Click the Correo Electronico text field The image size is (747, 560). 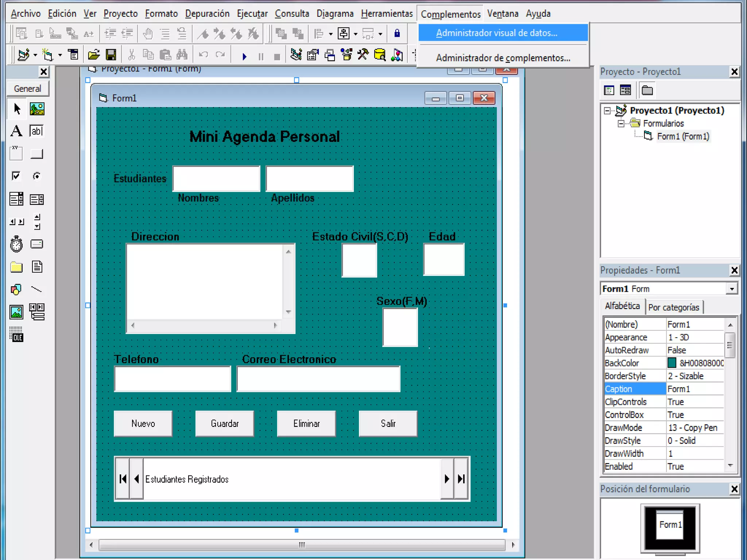point(318,379)
